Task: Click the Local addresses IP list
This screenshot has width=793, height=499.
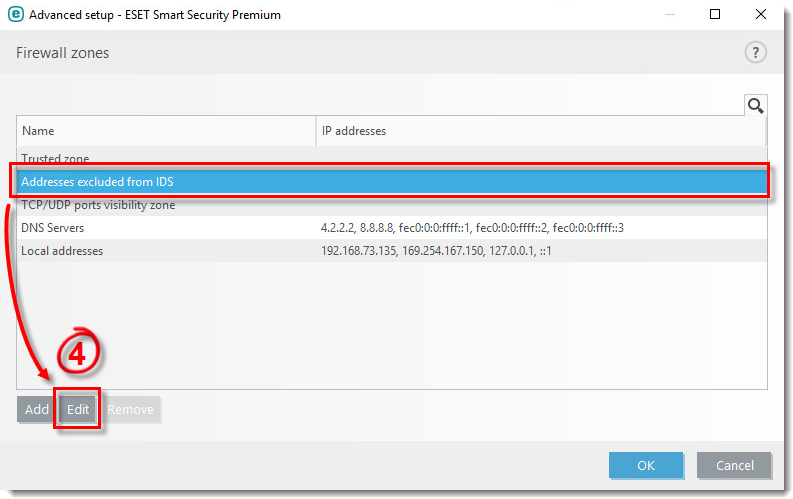Action: pyautogui.click(x=436, y=251)
